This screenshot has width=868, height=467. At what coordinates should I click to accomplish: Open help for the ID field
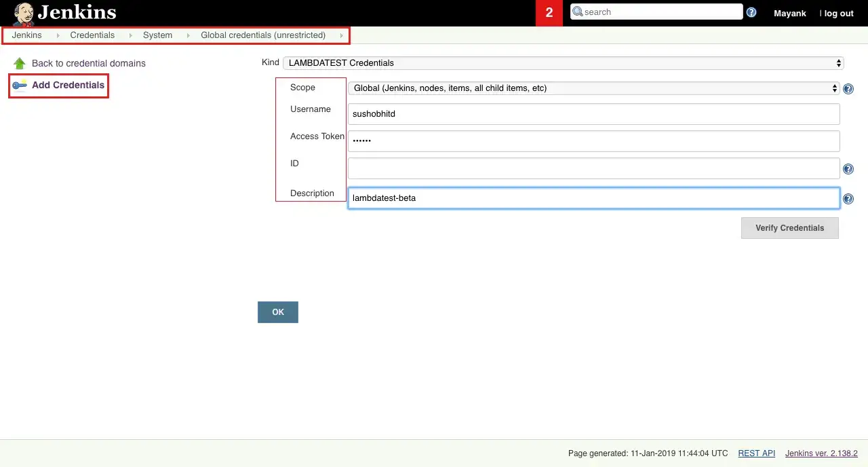tap(848, 168)
